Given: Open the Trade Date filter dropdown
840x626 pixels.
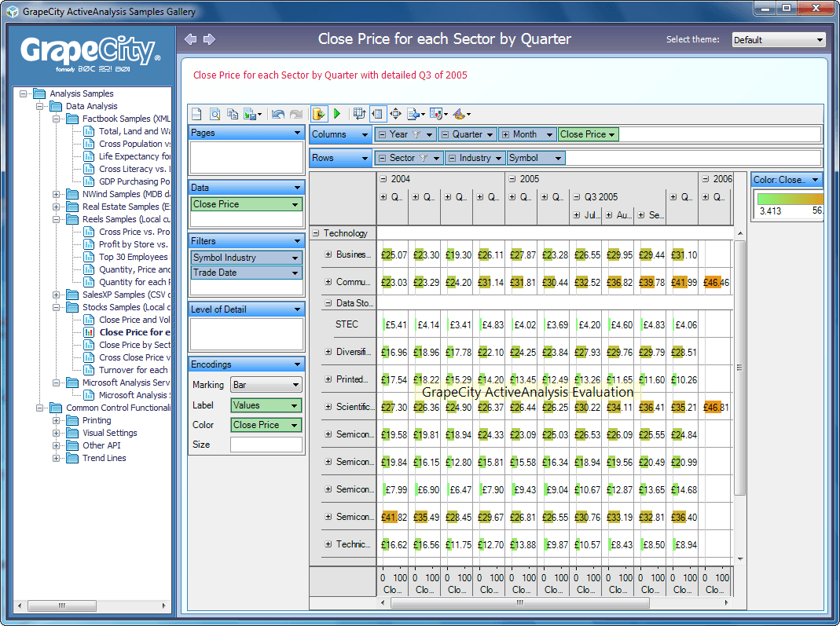Looking at the screenshot, I should (247, 273).
